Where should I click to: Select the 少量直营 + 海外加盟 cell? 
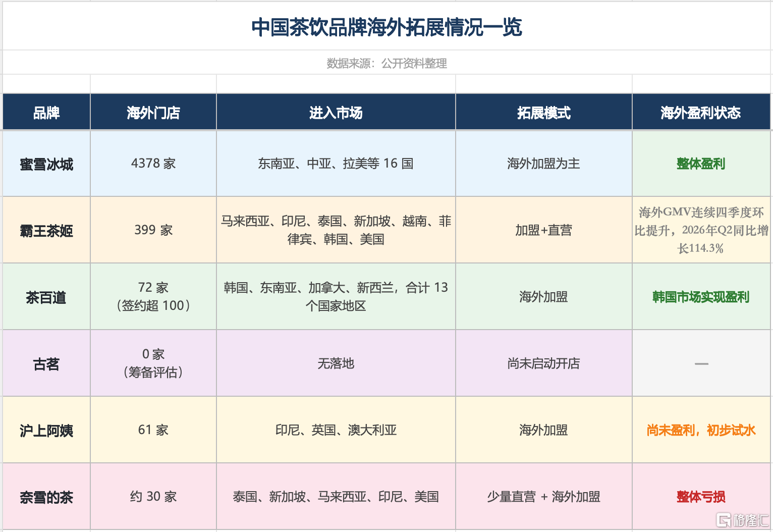point(544,497)
